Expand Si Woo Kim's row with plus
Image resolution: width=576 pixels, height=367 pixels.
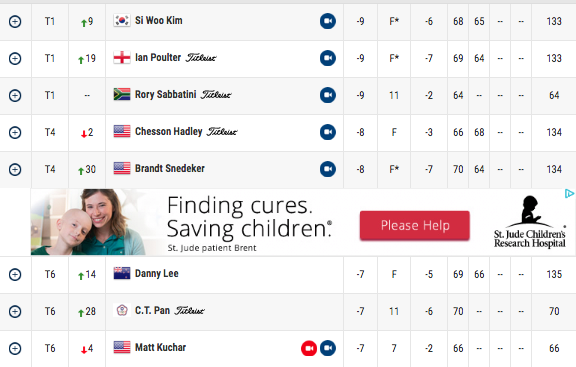click(15, 22)
